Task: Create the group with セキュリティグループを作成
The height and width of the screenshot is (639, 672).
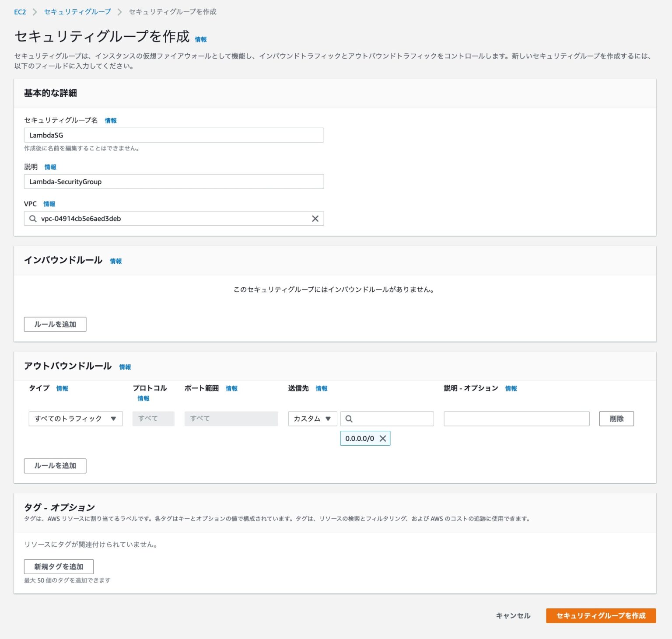Action: click(601, 615)
